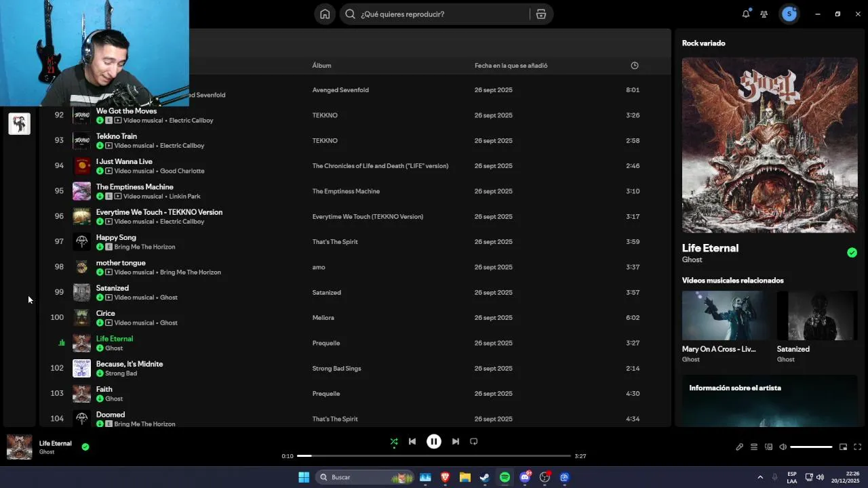This screenshot has height=488, width=868.
Task: Open Ghost artist link in now-playing bar
Action: pyautogui.click(x=47, y=452)
